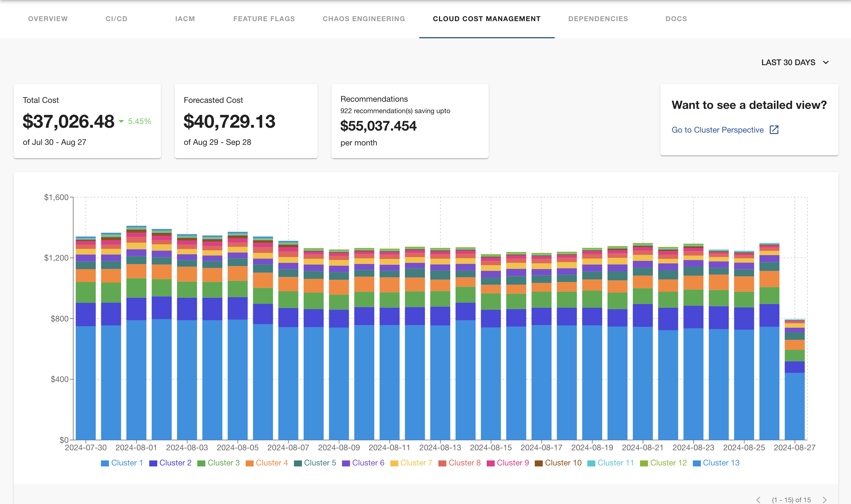Screen dimensions: 851x504
Task: Click Cluster 5 teal legend icon
Action: coord(298,463)
